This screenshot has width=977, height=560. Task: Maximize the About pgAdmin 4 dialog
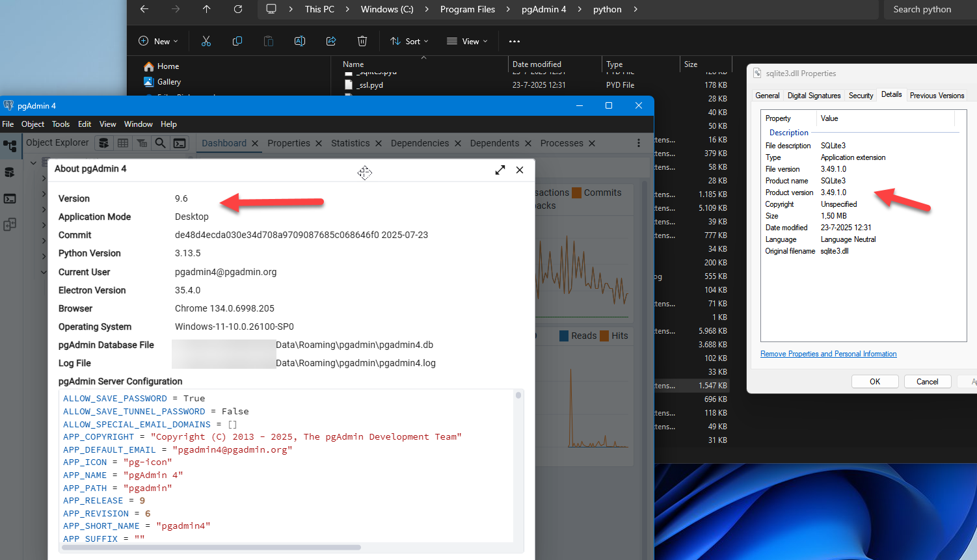click(500, 170)
